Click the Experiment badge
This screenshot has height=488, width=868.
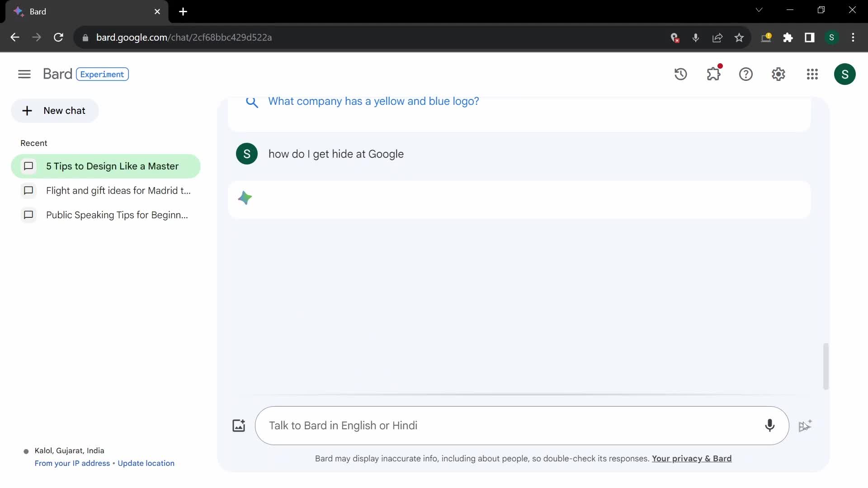102,74
